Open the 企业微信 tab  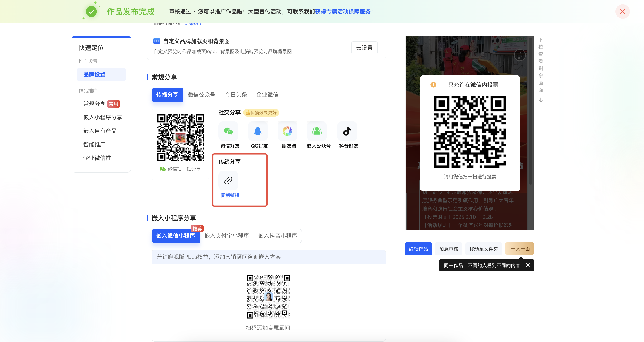267,95
